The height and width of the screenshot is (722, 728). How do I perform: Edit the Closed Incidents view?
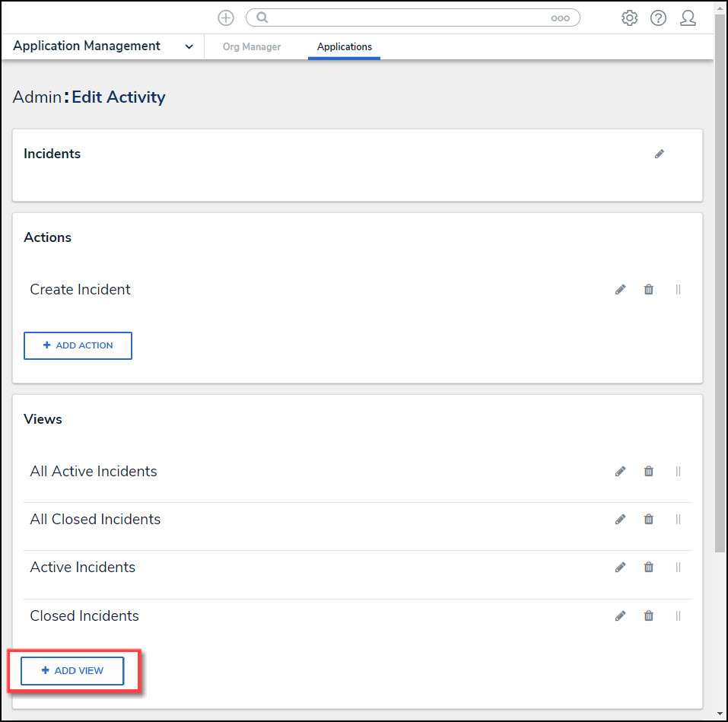click(621, 616)
